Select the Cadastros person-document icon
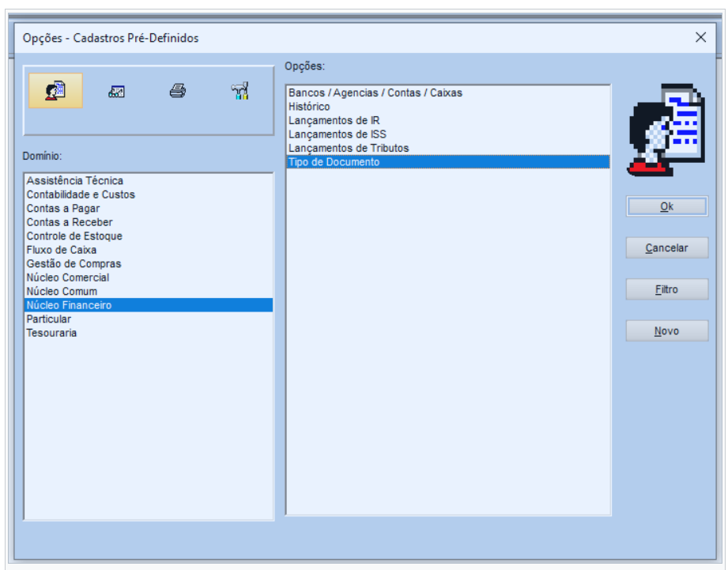This screenshot has height=570, width=728. pyautogui.click(x=55, y=90)
